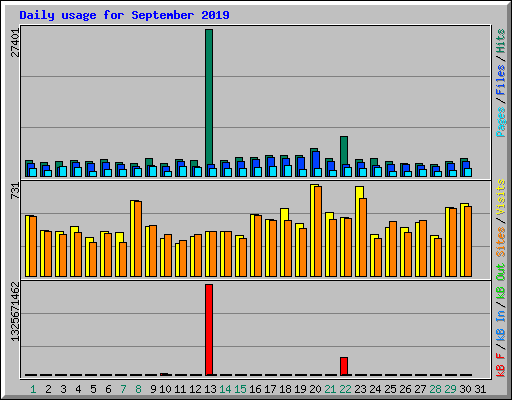This screenshot has height=400, width=512.
Task: Click the 'Pages' legend label
Action: (x=500, y=122)
